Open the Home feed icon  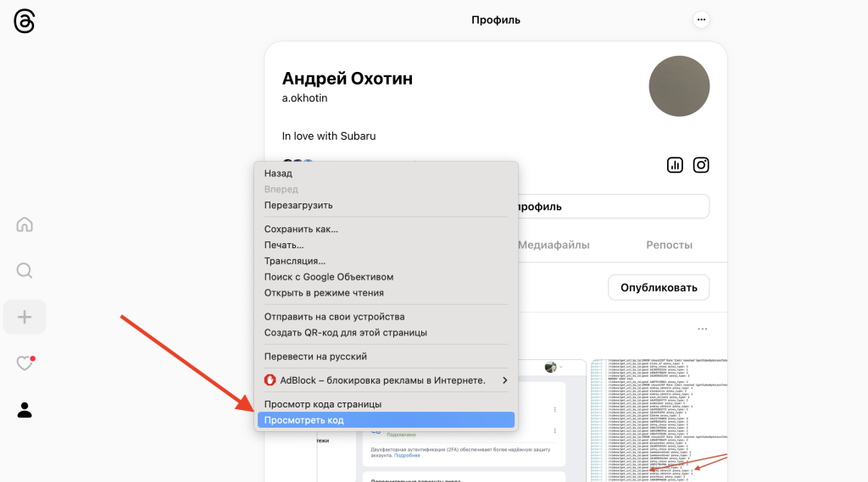tap(25, 224)
